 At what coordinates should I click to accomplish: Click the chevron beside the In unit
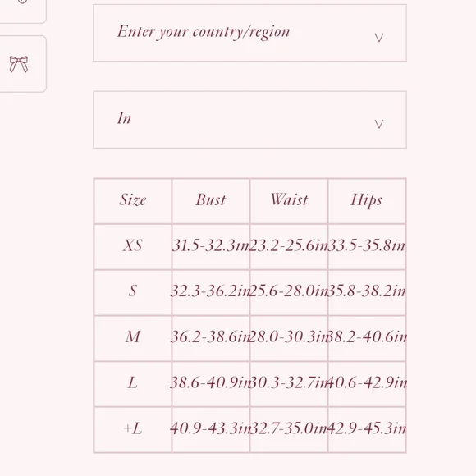pyautogui.click(x=378, y=124)
